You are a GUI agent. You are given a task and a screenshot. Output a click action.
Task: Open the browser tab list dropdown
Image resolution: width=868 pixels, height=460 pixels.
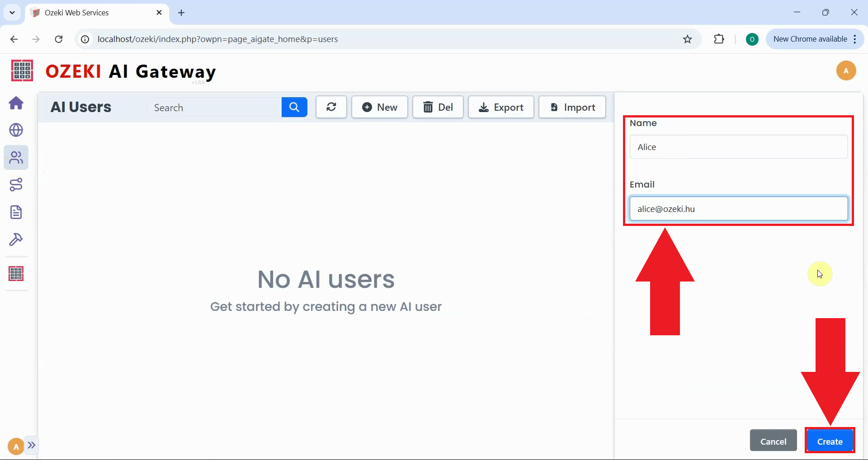(12, 12)
